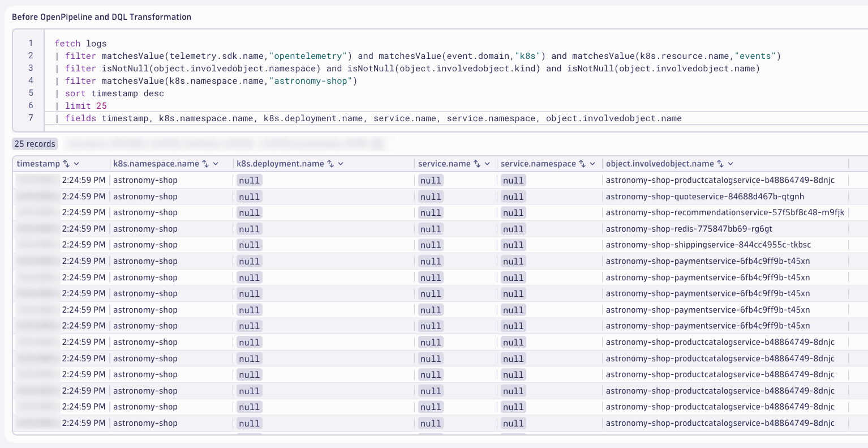Click the 25 records badge
The height and width of the screenshot is (448, 868).
(35, 144)
